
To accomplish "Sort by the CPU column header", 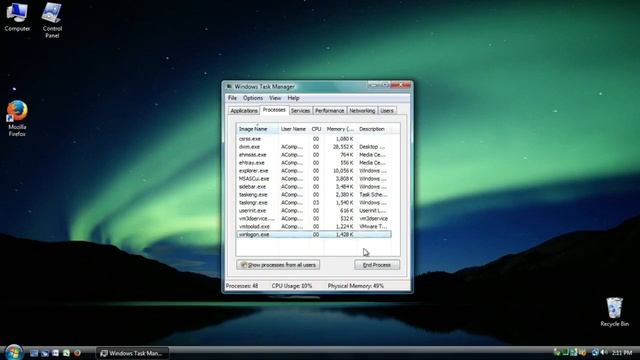I will pyautogui.click(x=316, y=129).
